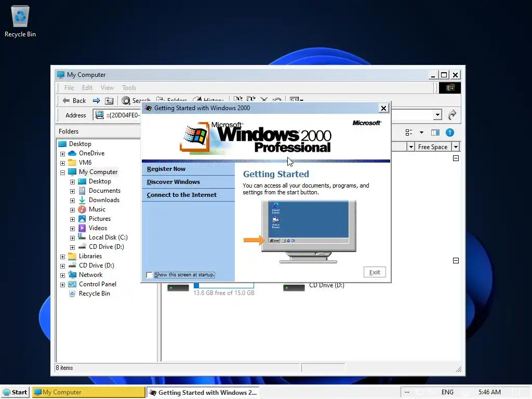Viewport: 532px width, 399px height.
Task: Switch to Getting Started taskbar button
Action: [203, 392]
